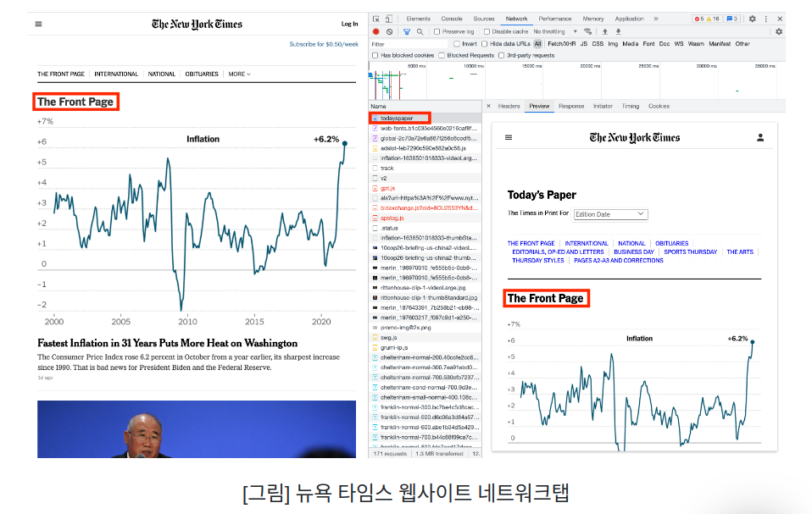Switch to the Elements tab

coord(419,19)
